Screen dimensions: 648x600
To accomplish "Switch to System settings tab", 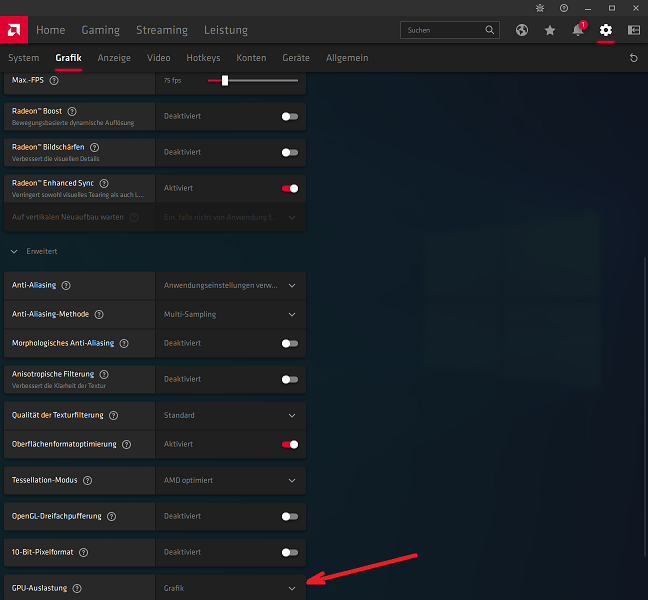I will [24, 58].
